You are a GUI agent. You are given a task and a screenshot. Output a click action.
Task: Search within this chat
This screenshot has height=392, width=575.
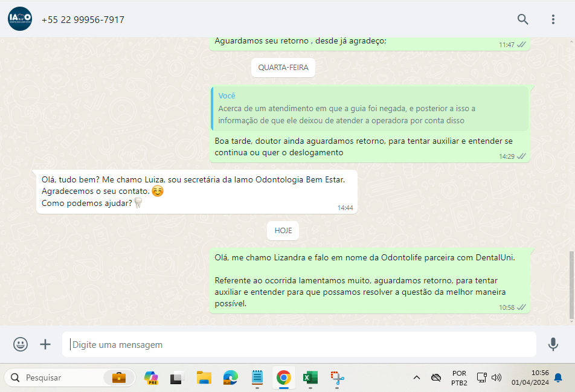pos(522,19)
